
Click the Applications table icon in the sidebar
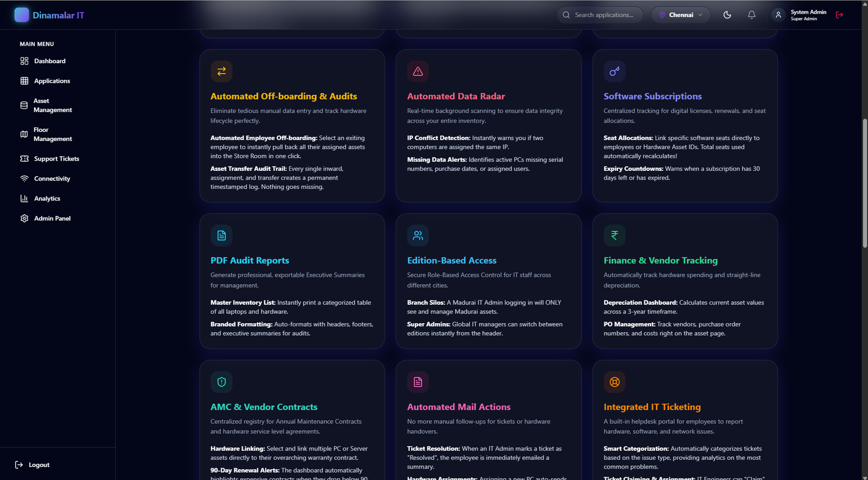tap(24, 81)
